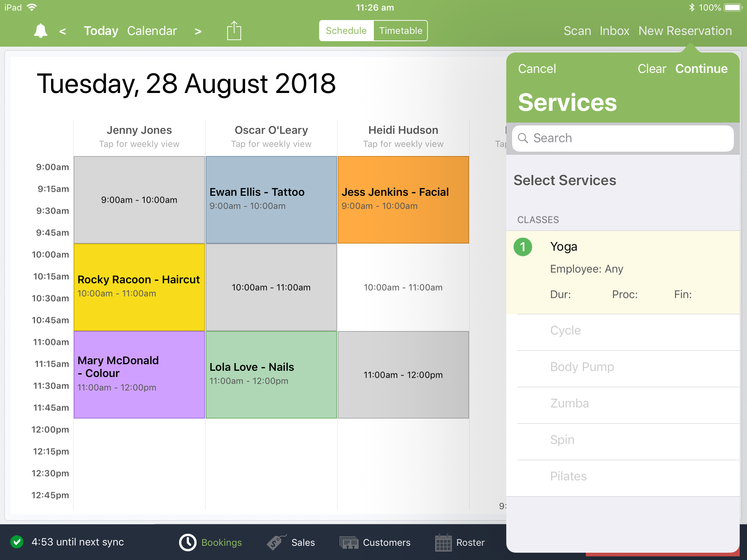The image size is (747, 560).
Task: Clear selected services
Action: click(652, 69)
